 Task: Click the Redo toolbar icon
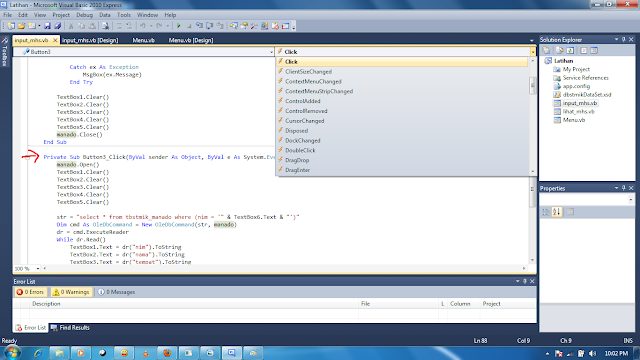159,26
